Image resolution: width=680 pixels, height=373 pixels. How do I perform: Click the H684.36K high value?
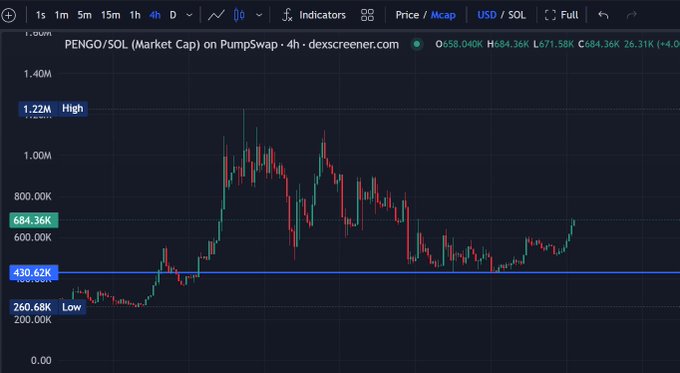508,44
